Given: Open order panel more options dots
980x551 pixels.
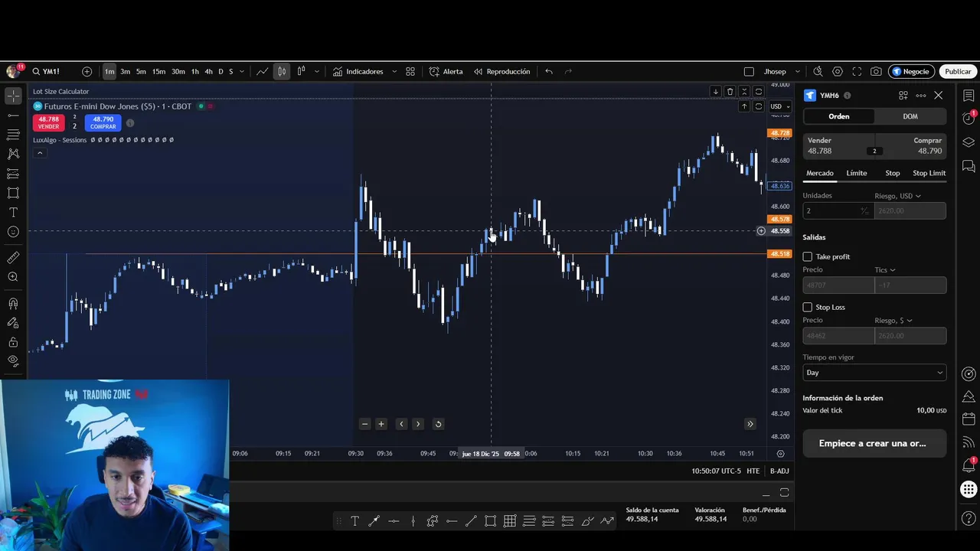Looking at the screenshot, I should pos(920,96).
